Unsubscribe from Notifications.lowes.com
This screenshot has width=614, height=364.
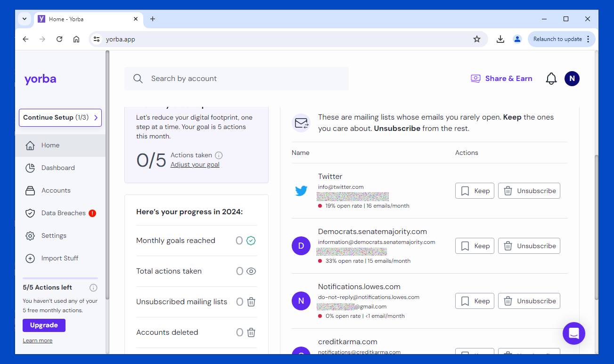click(x=529, y=301)
